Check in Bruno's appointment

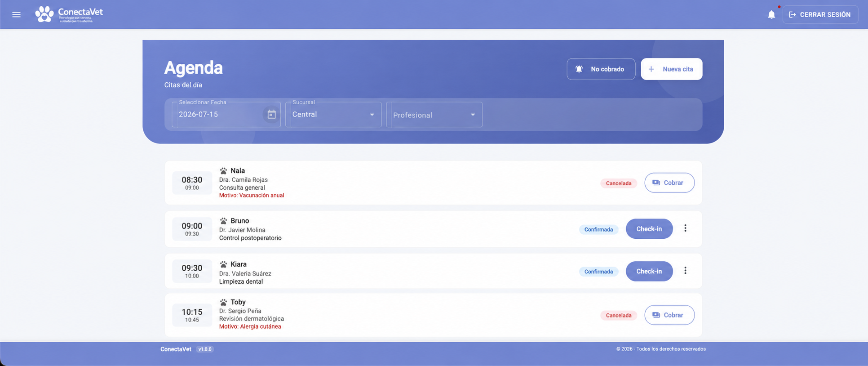(x=649, y=229)
